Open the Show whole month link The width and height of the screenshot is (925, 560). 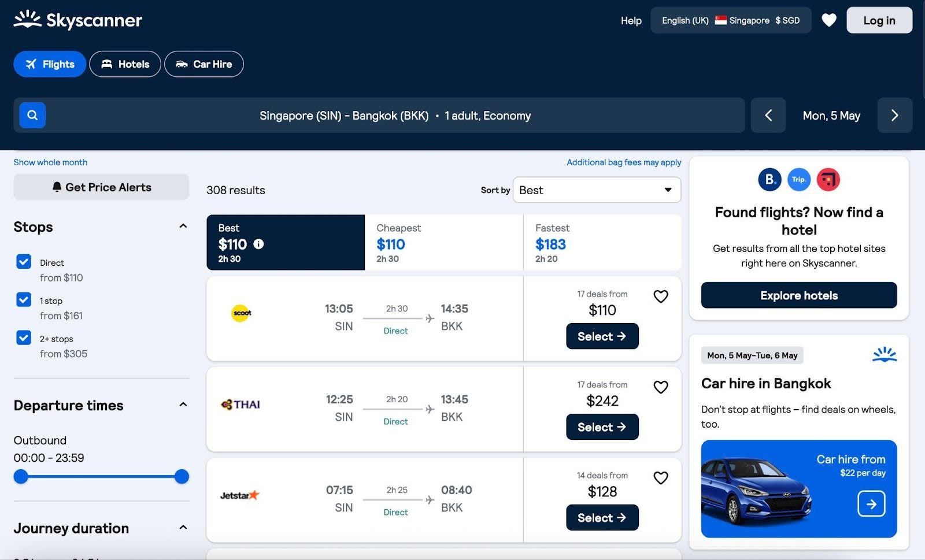pos(50,162)
